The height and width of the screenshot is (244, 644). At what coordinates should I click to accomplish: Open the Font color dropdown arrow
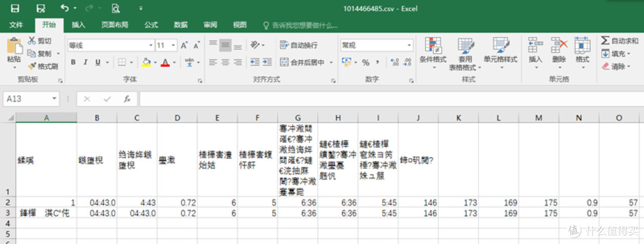tap(174, 62)
